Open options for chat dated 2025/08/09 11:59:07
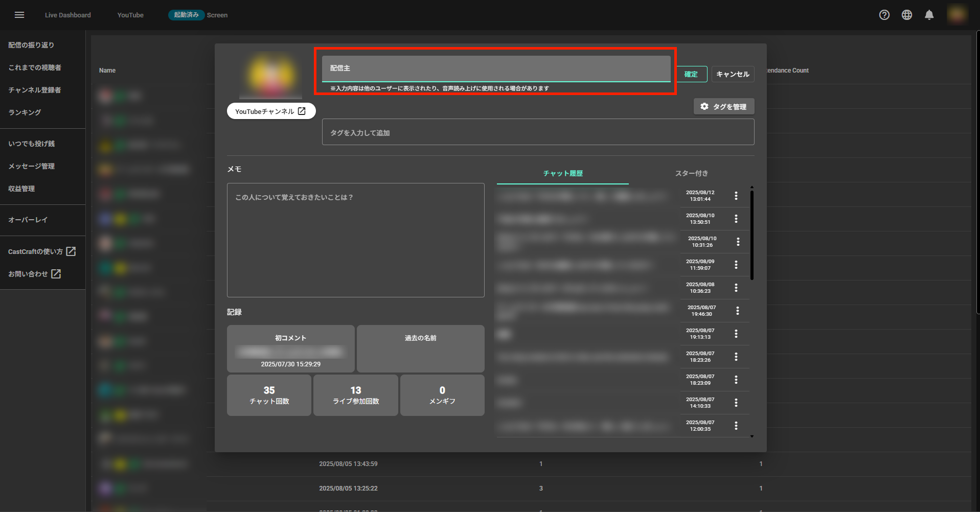Image resolution: width=980 pixels, height=512 pixels. [736, 265]
